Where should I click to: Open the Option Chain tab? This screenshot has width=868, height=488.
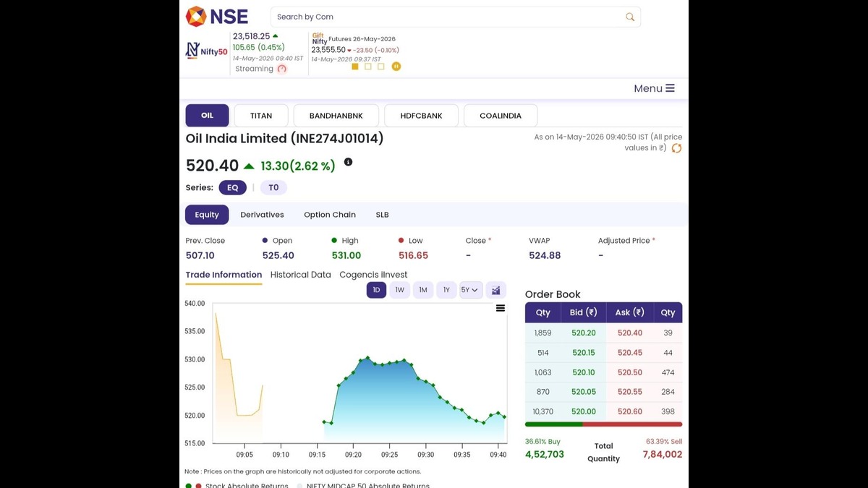[x=330, y=215]
